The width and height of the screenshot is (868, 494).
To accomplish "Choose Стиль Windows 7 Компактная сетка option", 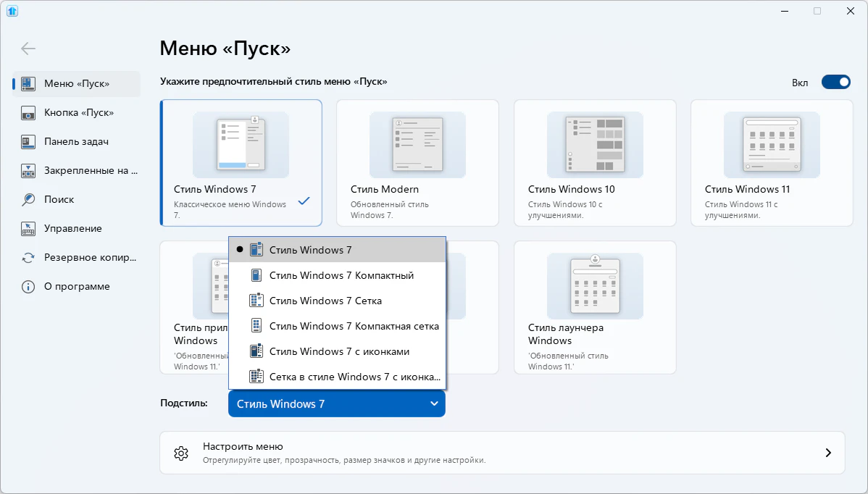I will pos(337,326).
